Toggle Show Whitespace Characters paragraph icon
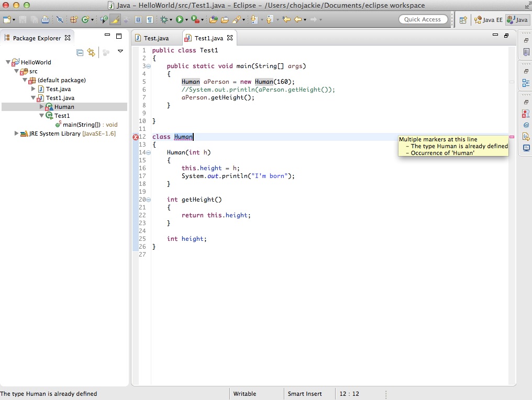 coord(150,19)
